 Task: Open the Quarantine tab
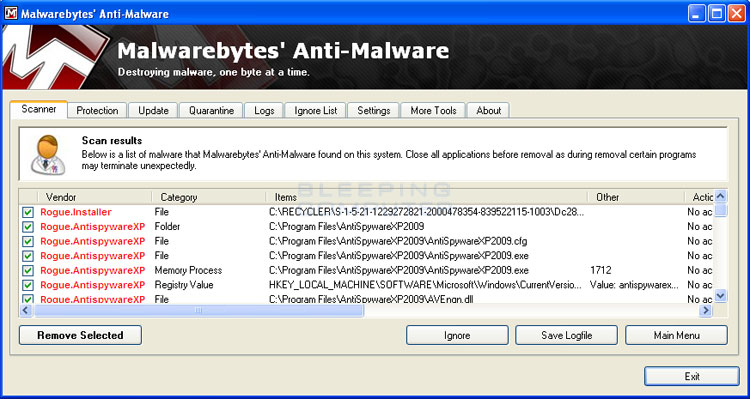[211, 111]
